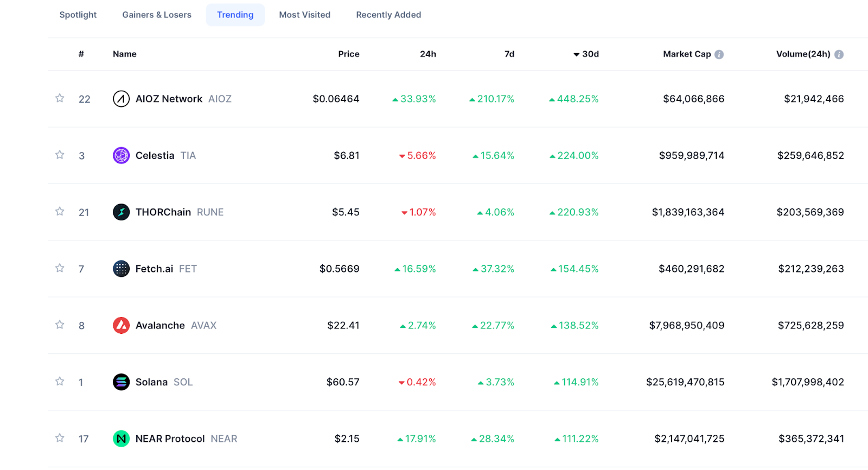The image size is (868, 470).
Task: Sort by Name column header
Action: [125, 54]
